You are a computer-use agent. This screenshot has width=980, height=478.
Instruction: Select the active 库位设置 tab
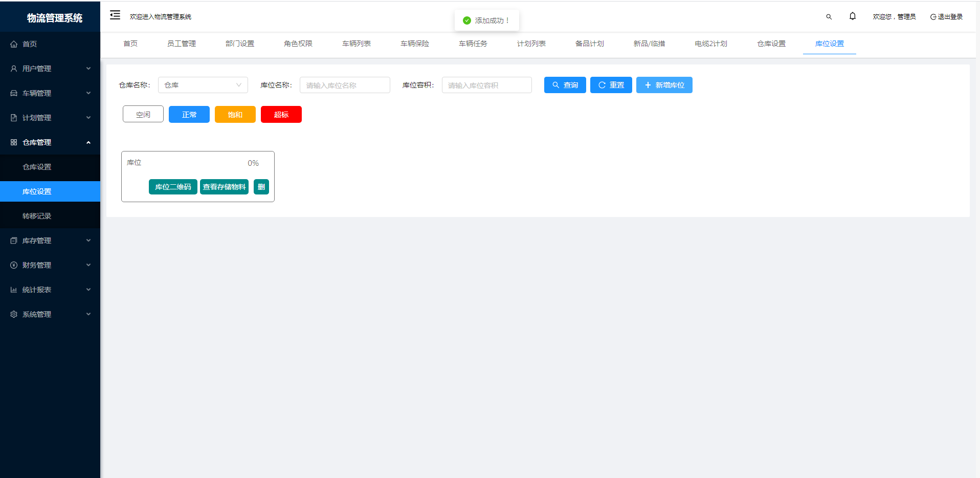click(830, 44)
